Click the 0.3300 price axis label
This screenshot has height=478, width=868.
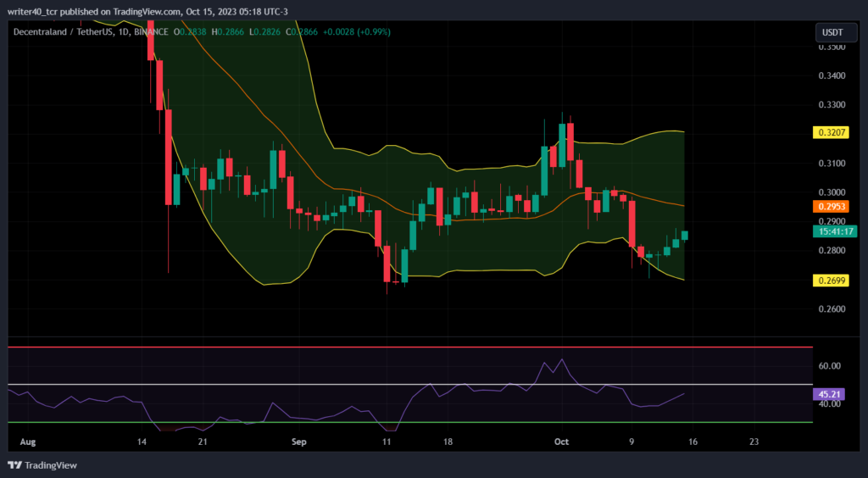click(x=832, y=104)
